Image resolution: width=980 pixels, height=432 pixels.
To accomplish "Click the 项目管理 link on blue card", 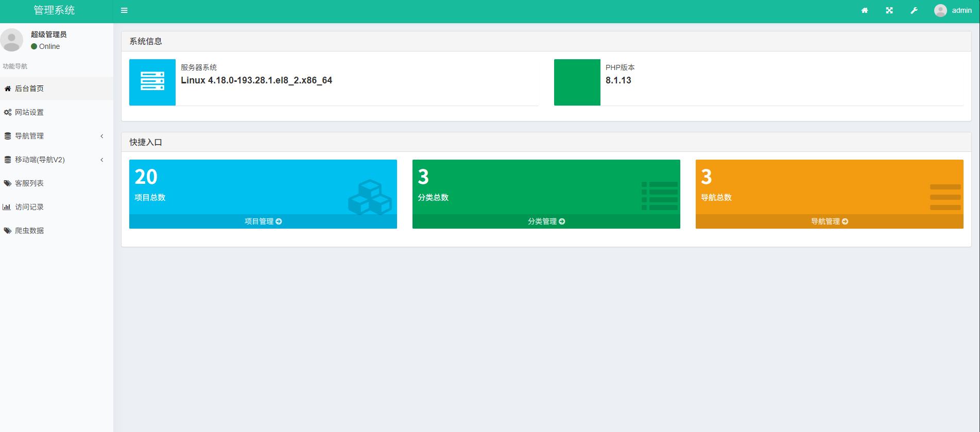I will point(263,221).
